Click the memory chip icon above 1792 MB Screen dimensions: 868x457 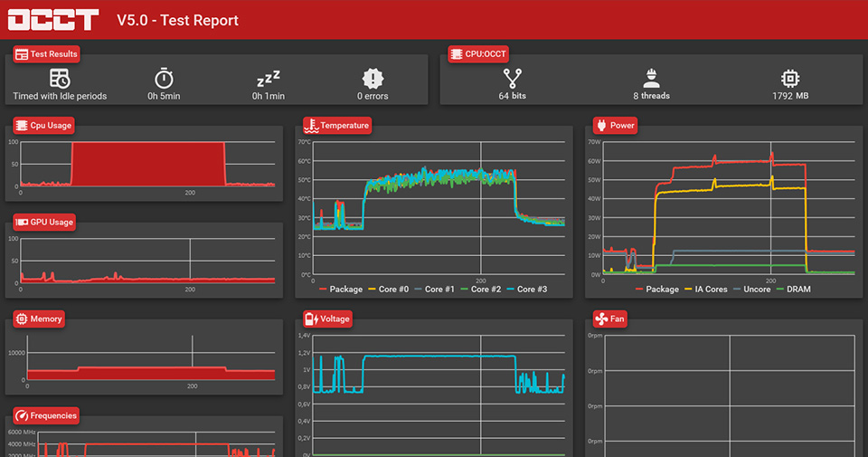[x=790, y=79]
